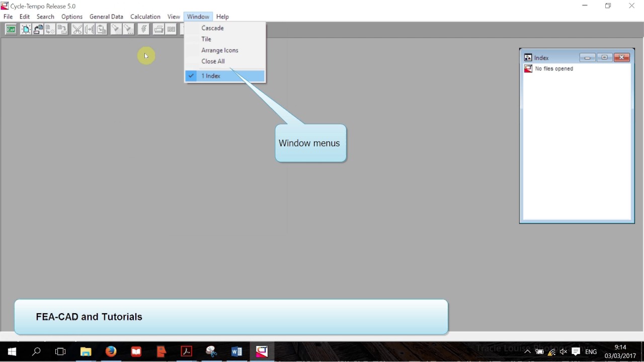This screenshot has width=644, height=362.
Task: Open the Search menu
Action: (45, 17)
